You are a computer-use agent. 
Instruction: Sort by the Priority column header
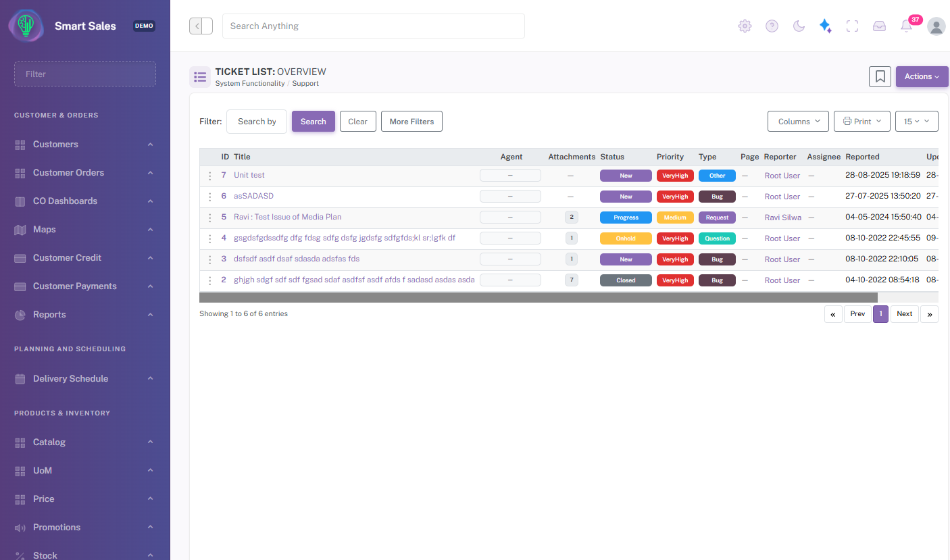[x=670, y=157]
